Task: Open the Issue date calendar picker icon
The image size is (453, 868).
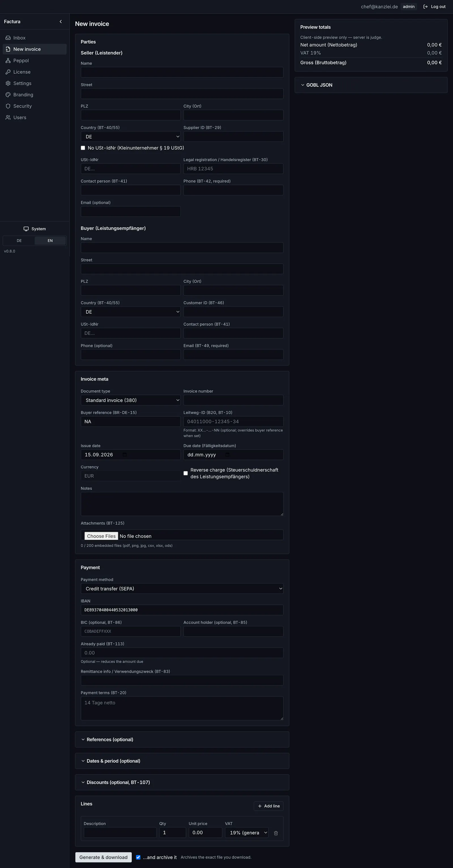Action: (x=125, y=455)
